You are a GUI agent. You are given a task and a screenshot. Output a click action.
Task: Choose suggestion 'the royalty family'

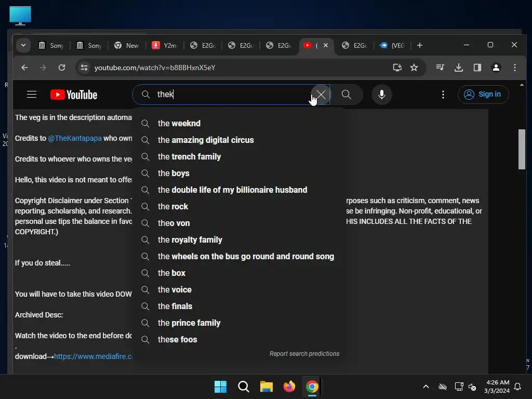(x=239, y=240)
